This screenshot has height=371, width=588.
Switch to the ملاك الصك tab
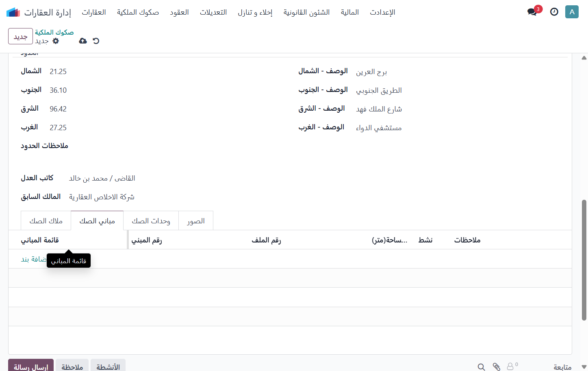[46, 221]
